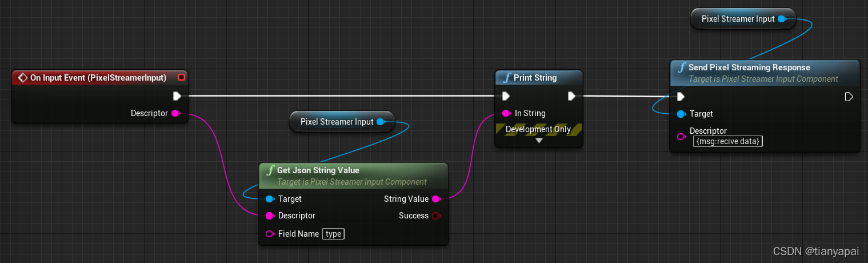
Task: Click the Target label on Send Pixel Streaming Response
Action: (x=701, y=114)
